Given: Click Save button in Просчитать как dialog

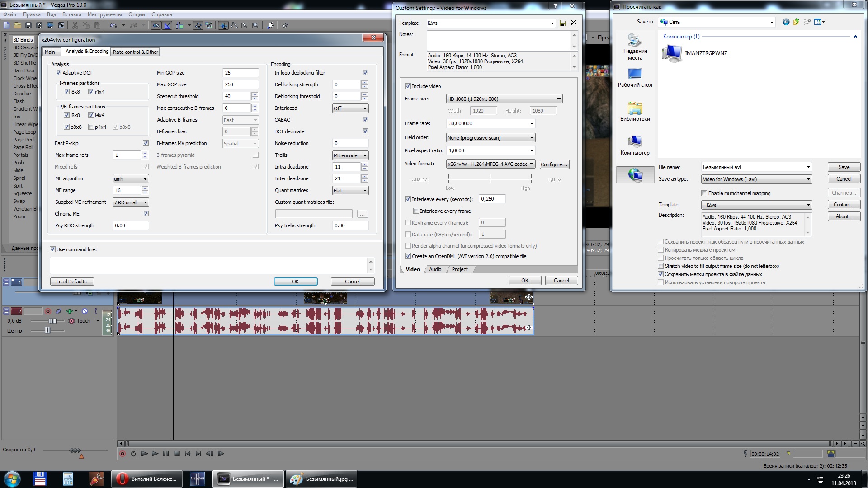Looking at the screenshot, I should [844, 167].
